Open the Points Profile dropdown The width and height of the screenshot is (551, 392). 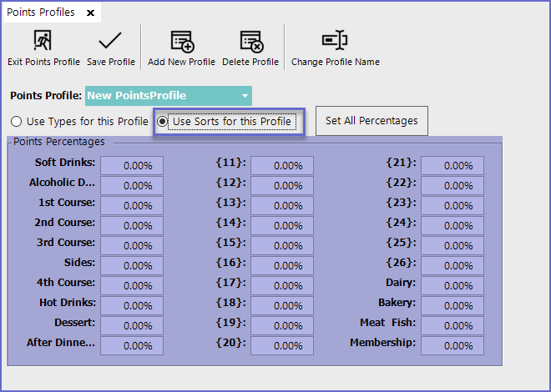[x=245, y=96]
